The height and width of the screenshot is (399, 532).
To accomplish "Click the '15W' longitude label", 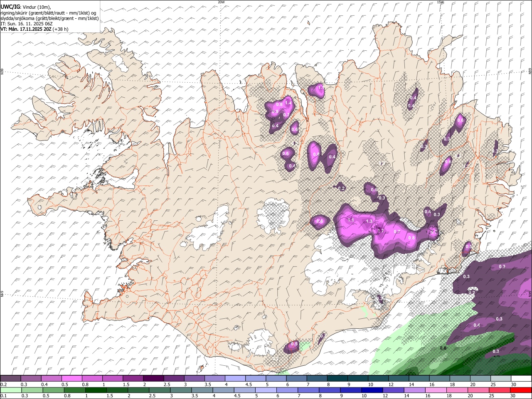I will [440, 2].
